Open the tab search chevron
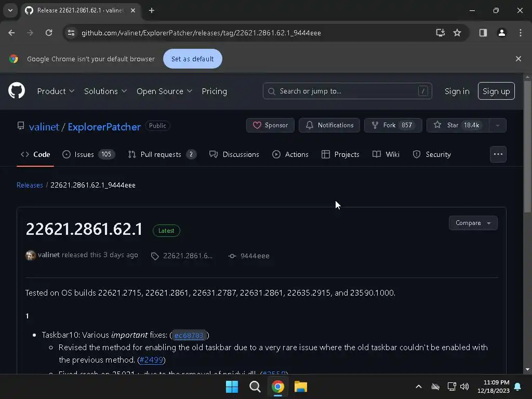 coord(10,10)
